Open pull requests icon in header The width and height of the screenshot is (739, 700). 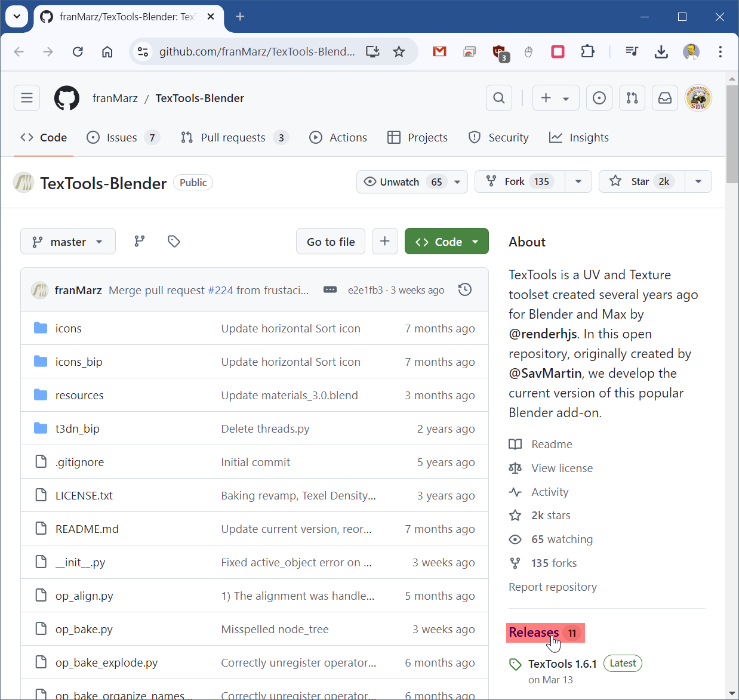click(x=632, y=98)
